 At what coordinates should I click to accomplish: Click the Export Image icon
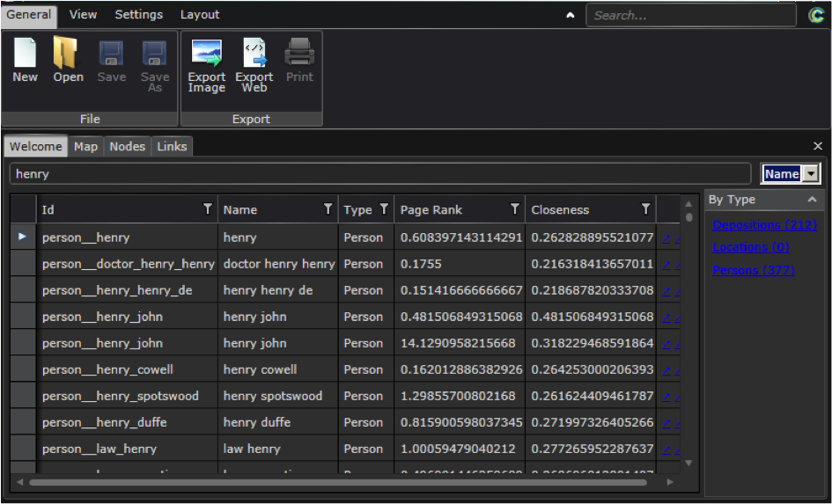click(x=206, y=55)
